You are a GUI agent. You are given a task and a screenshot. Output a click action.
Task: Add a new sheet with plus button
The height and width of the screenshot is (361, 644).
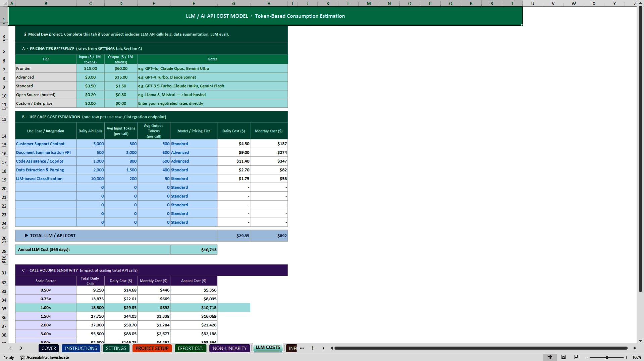[x=312, y=348]
